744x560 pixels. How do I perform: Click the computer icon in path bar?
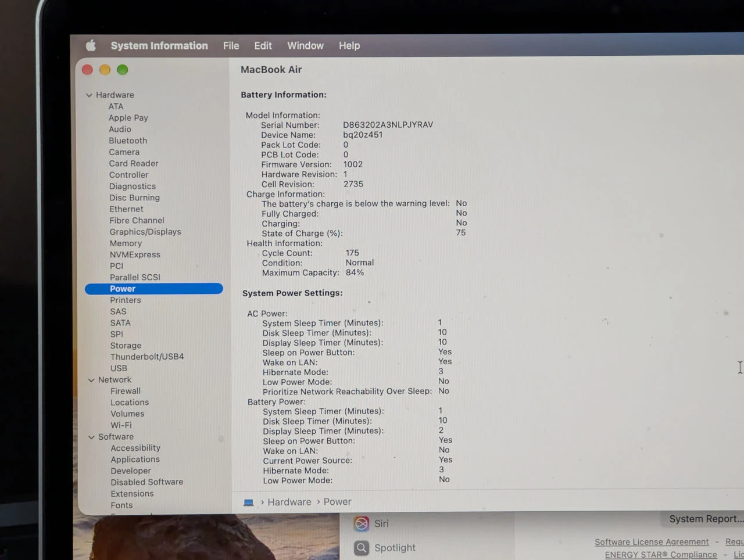249,502
